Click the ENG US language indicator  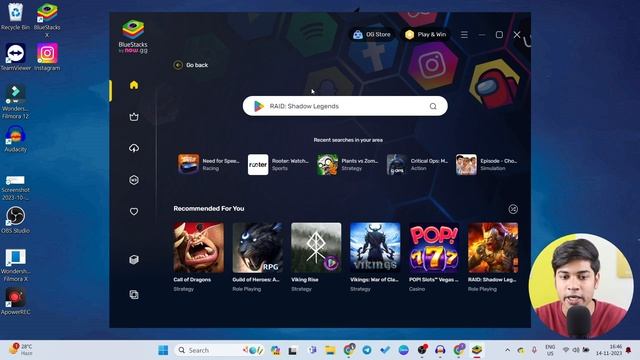point(550,350)
